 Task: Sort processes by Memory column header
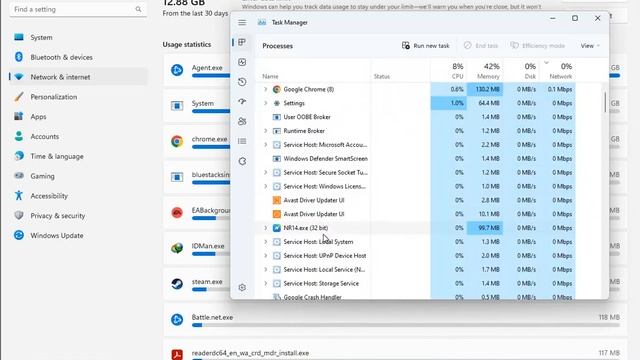pyautogui.click(x=484, y=71)
